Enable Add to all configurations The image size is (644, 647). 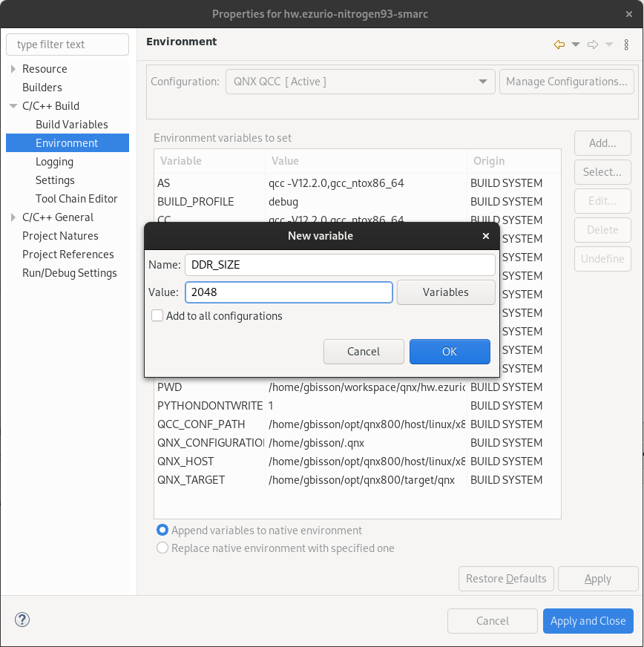coord(157,315)
